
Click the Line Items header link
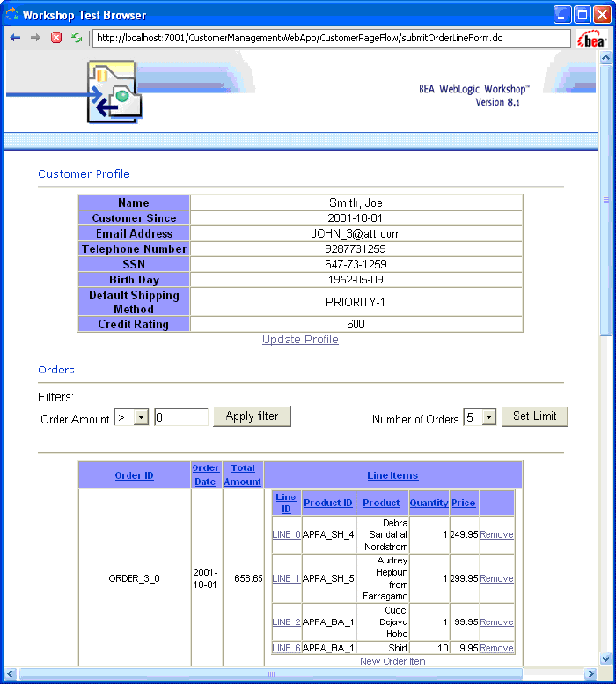click(392, 475)
